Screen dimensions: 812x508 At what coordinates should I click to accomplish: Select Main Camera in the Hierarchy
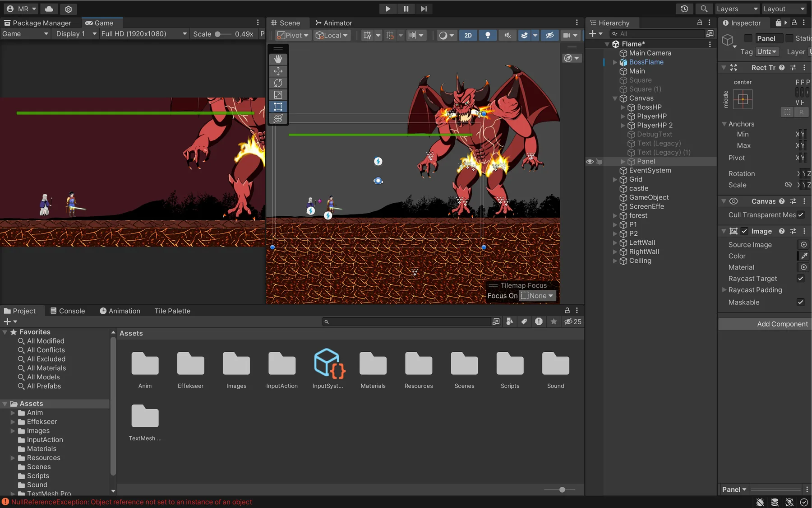pos(650,53)
